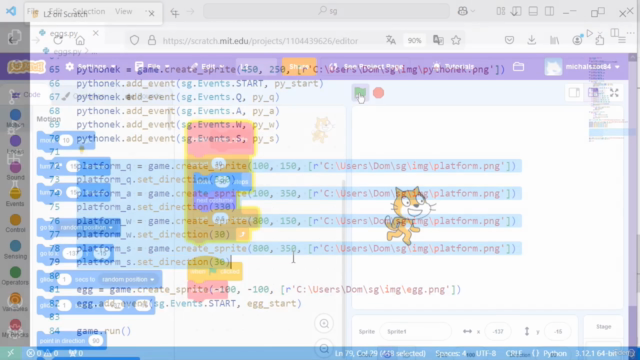Select the My Blocks category
The height and width of the screenshot is (360, 640).
(x=15, y=329)
